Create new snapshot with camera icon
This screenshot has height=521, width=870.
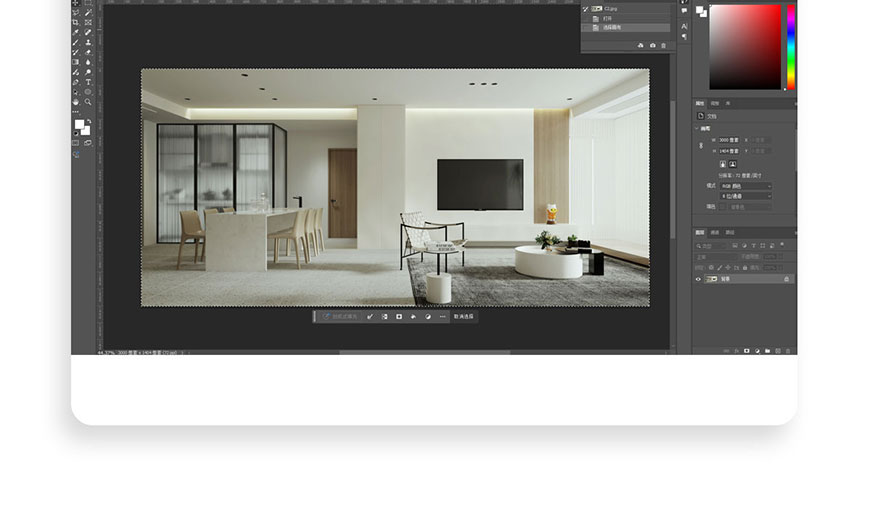(x=652, y=45)
